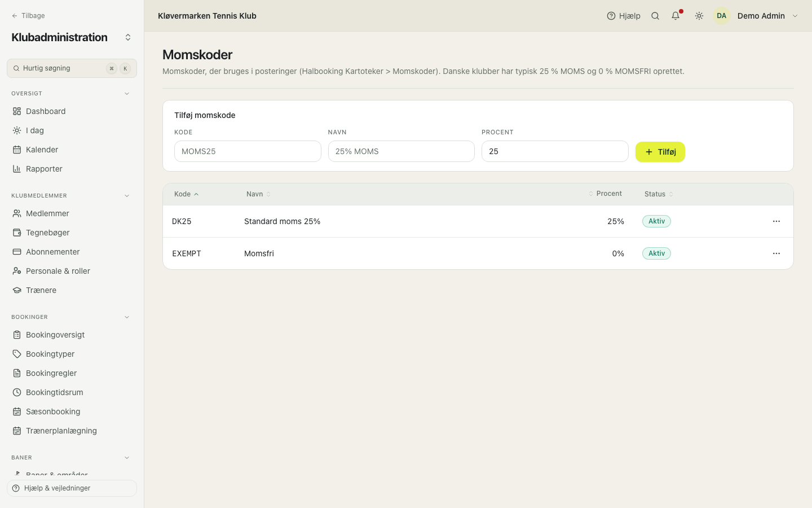Open row actions menu for DK25

coord(776,221)
